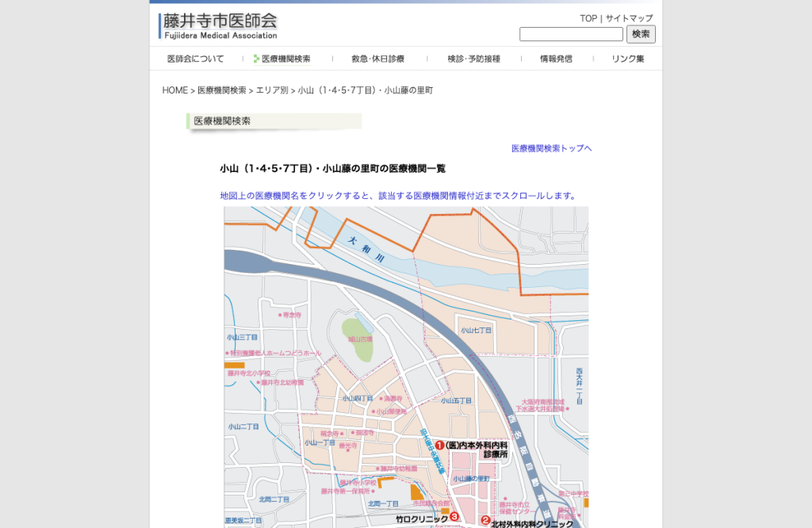
Task: Click the 小山七丁目 label on the map
Action: point(476,331)
